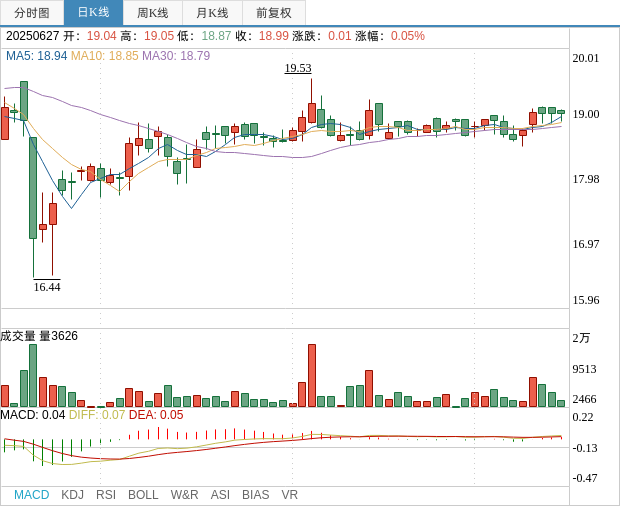This screenshot has width=620, height=506.
Task: Click the 9513 volume axis label
Action: pyautogui.click(x=584, y=369)
